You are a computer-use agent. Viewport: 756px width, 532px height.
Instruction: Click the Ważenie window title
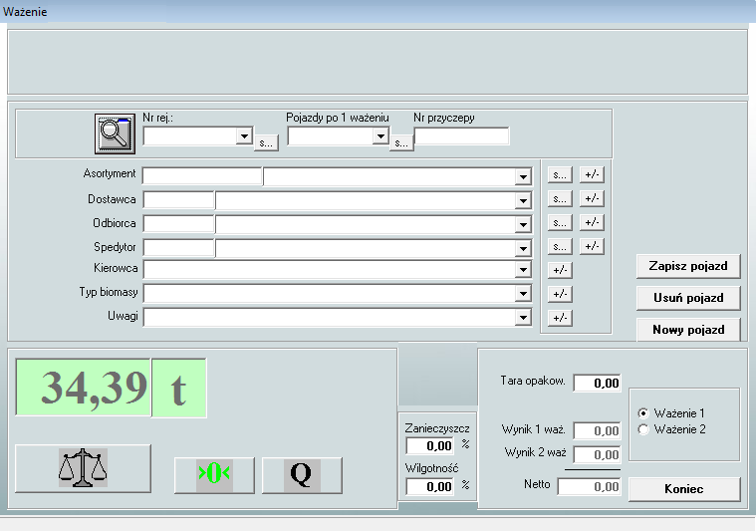coord(25,12)
